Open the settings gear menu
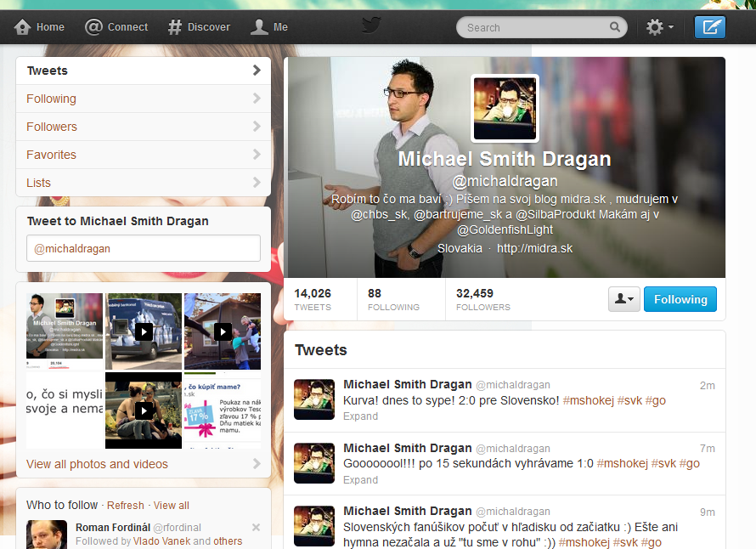Image resolution: width=756 pixels, height=549 pixels. [x=659, y=27]
